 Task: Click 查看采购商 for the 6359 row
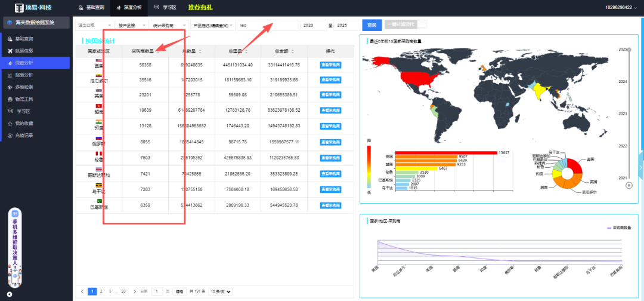(330, 205)
